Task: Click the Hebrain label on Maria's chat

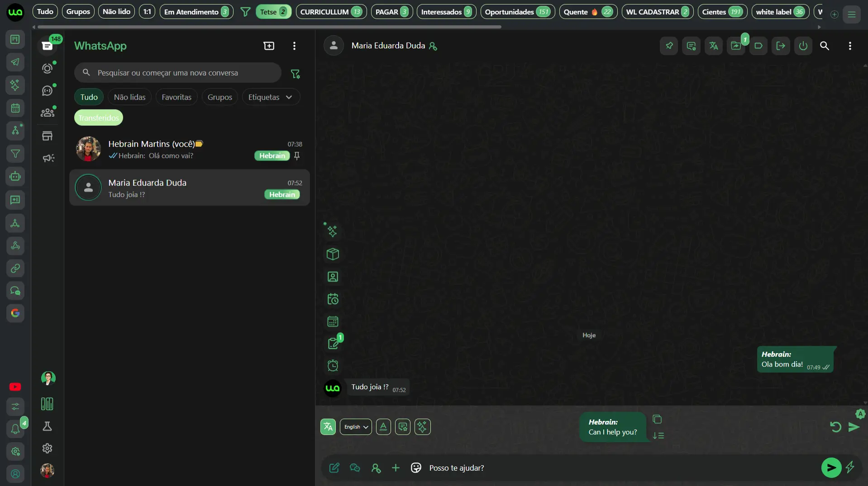Action: point(281,194)
